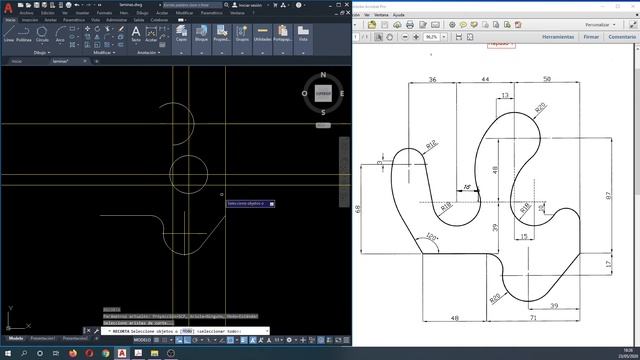
Task: Click the settings gear icon in Acrobat toolbar
Action: pyautogui.click(x=452, y=25)
